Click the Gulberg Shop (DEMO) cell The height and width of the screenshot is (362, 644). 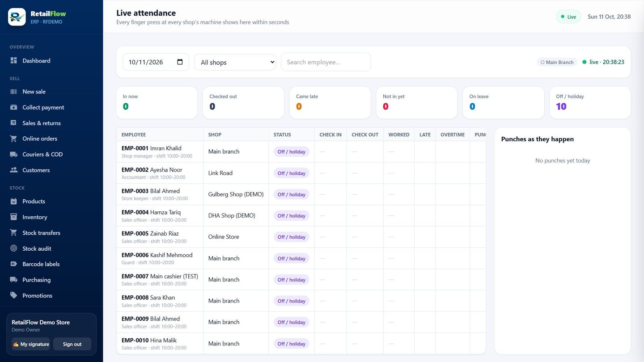[x=236, y=194]
